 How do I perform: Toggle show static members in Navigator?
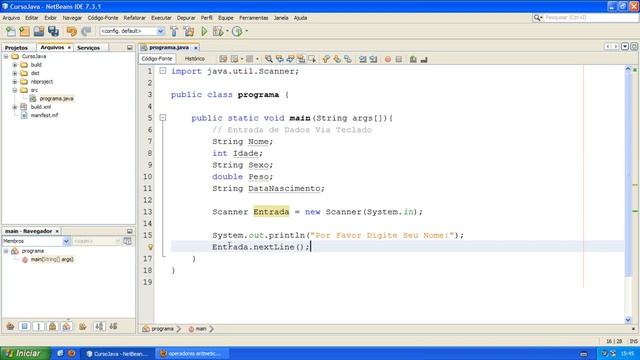(x=38, y=326)
